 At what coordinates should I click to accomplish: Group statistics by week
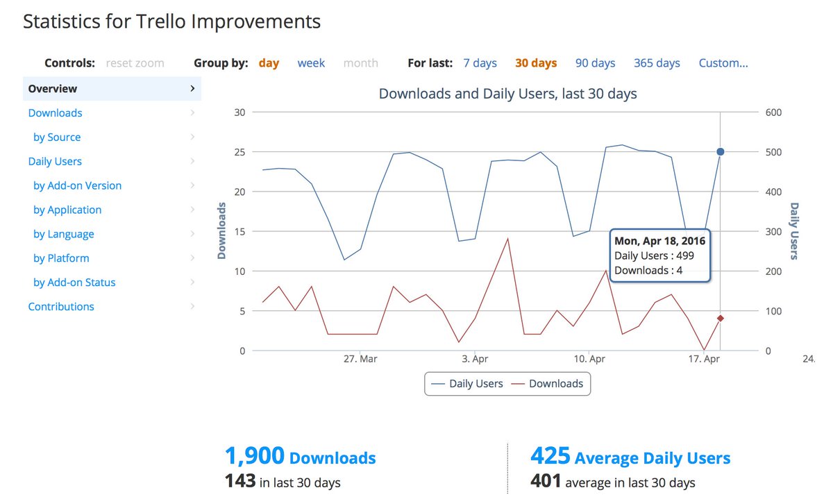[x=311, y=63]
